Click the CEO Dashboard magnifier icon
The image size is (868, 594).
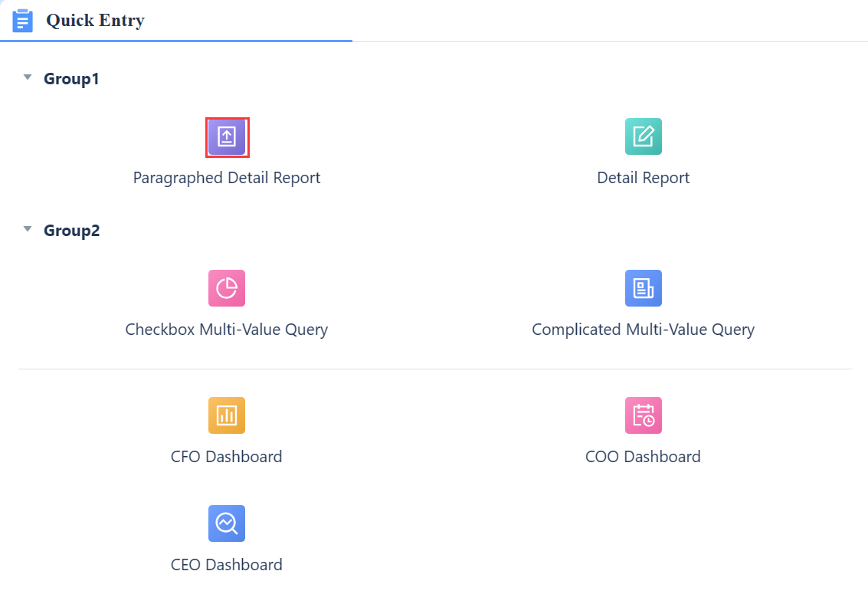point(227,523)
